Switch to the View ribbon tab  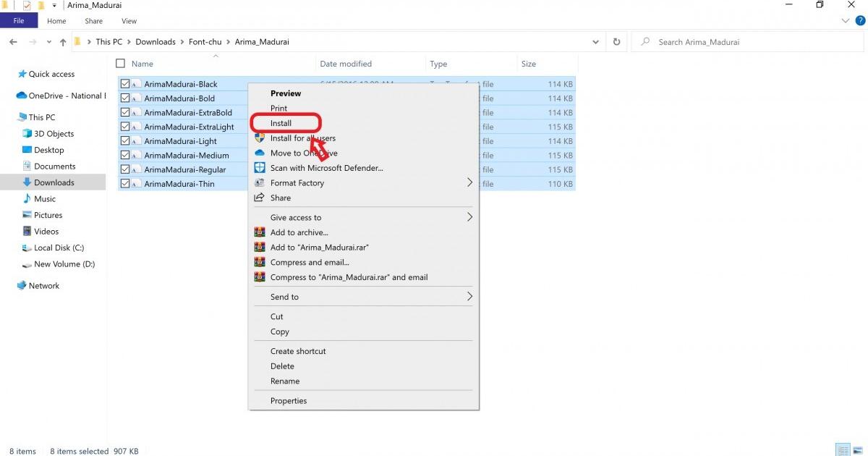[129, 21]
